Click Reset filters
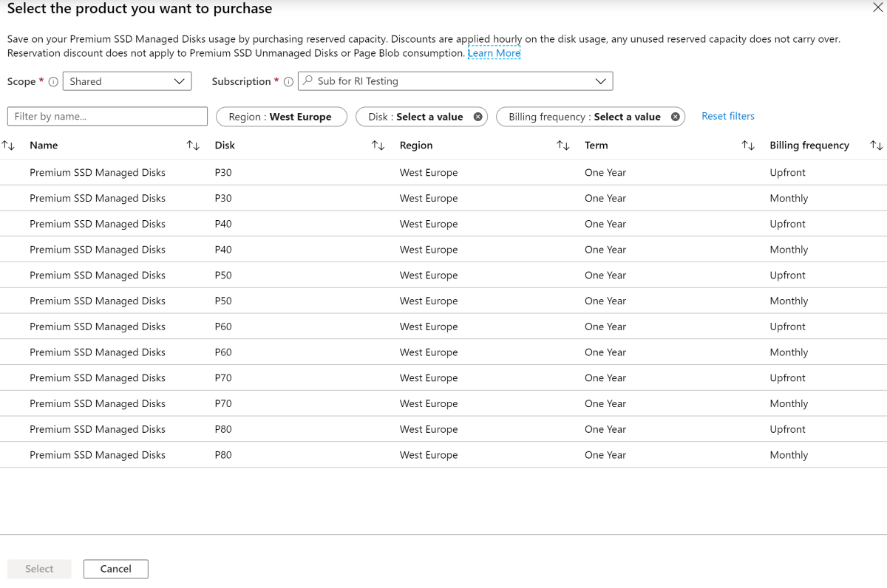This screenshot has width=887, height=588. pyautogui.click(x=727, y=116)
